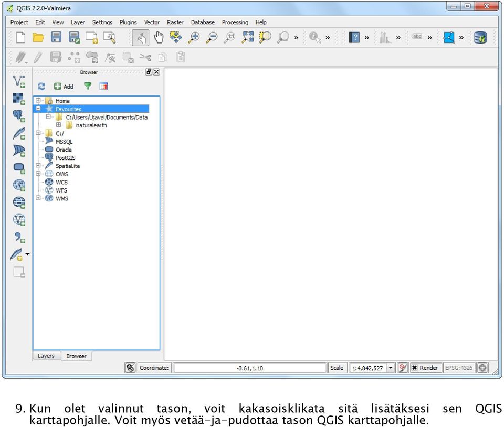Click Zoom to Layer icon

click(283, 38)
